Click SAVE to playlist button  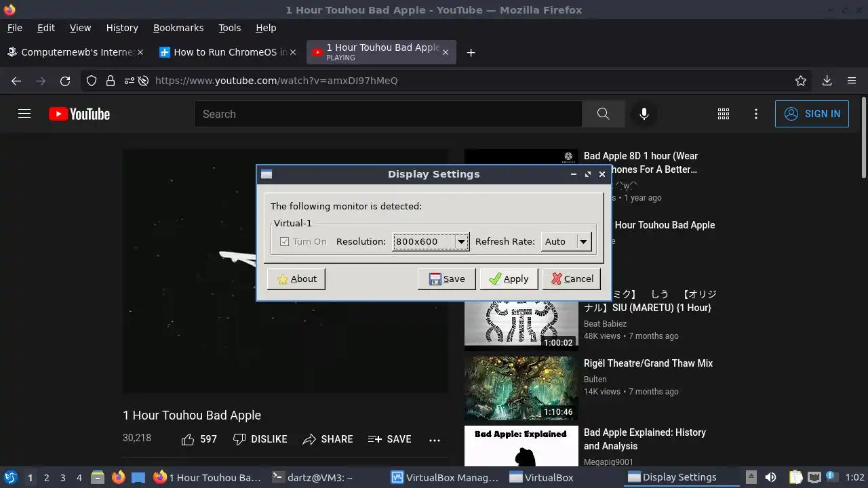point(390,439)
